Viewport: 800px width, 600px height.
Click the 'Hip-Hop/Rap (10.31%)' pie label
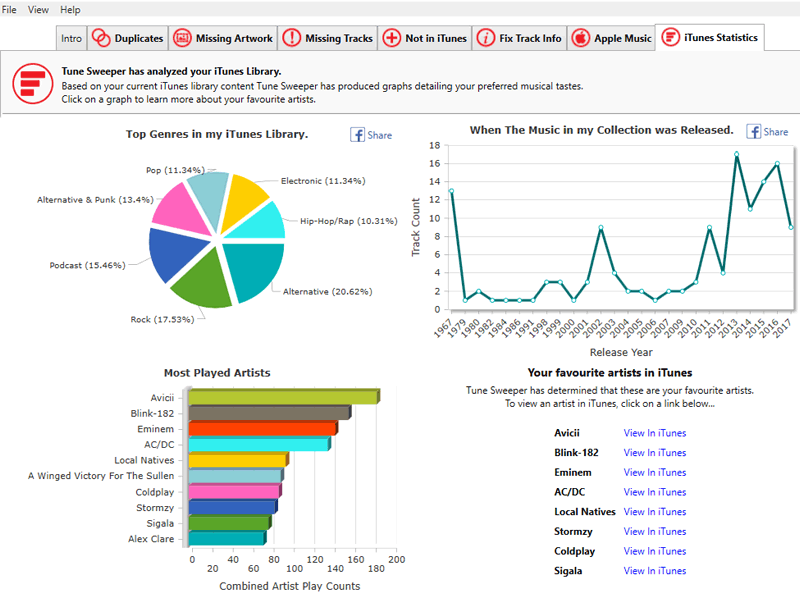[348, 221]
